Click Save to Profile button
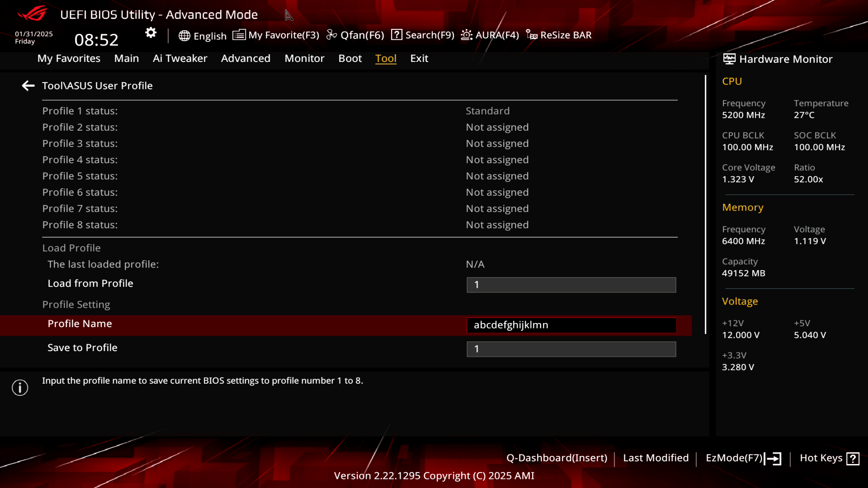The height and width of the screenshot is (488, 868). coord(82,347)
